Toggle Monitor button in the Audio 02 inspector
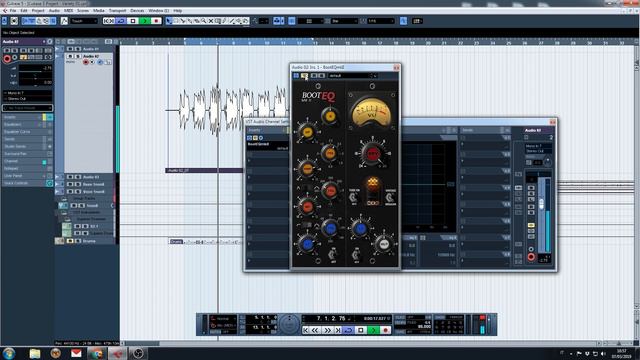The image size is (640, 360). point(15,58)
